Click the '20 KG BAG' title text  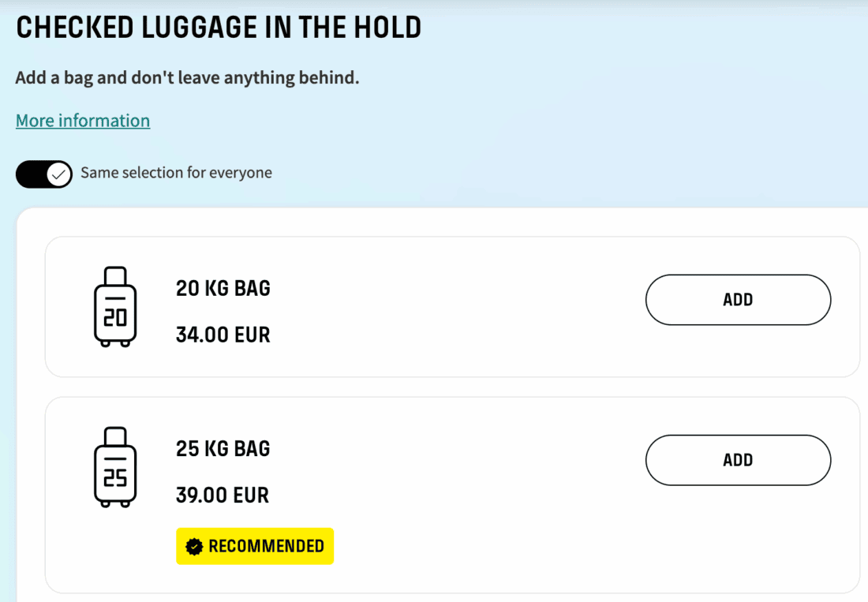[x=223, y=289]
